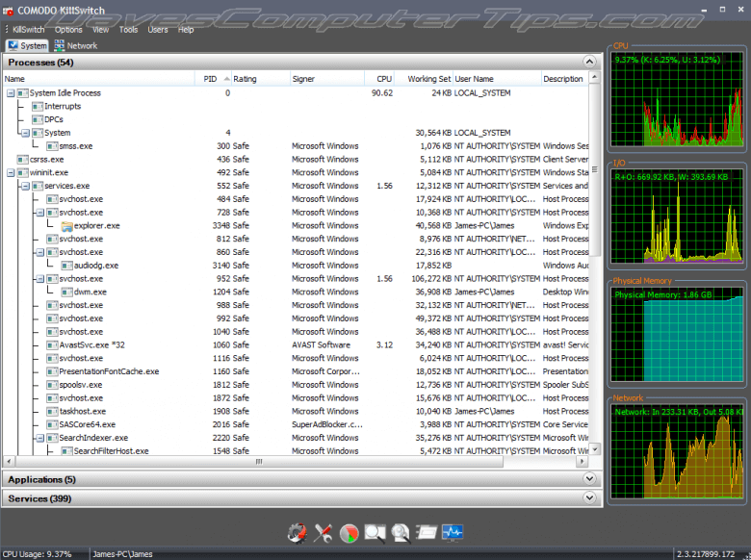Click 'CPU Usage: 9.37%' in status bar

[37, 554]
